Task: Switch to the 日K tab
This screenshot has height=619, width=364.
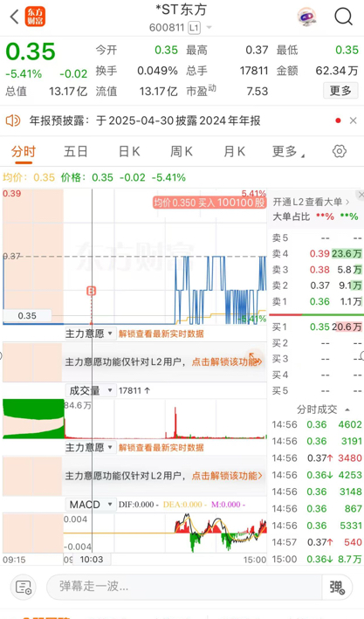Action: (129, 152)
